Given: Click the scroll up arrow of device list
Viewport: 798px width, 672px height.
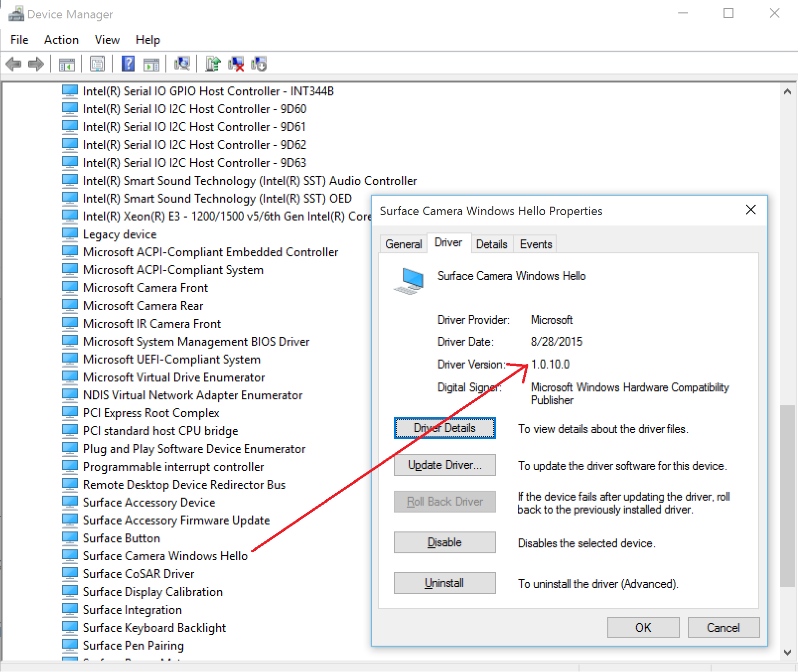Looking at the screenshot, I should 788,91.
